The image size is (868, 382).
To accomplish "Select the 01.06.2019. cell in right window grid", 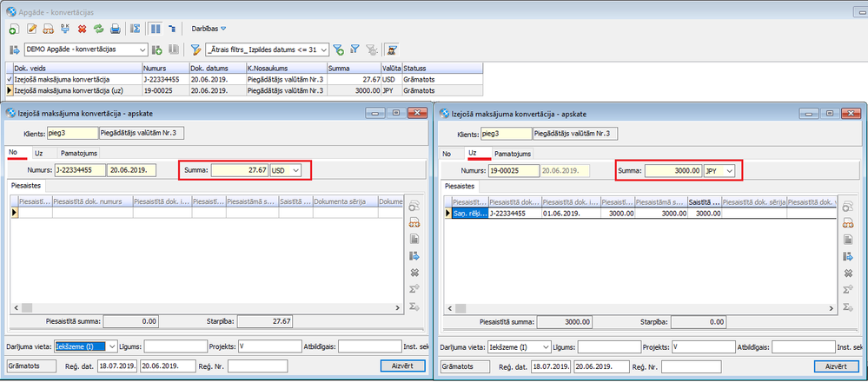I will (571, 213).
